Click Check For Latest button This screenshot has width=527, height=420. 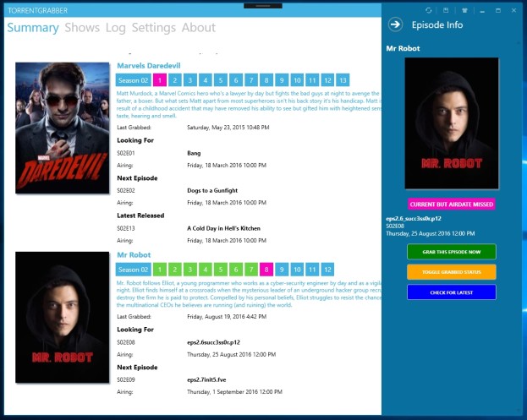(452, 292)
